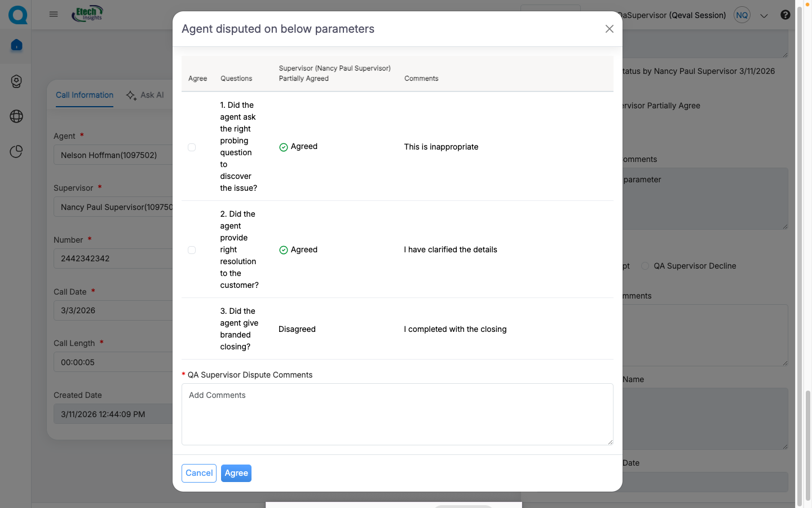Toggle the hamburger menu icon
Screen dimensions: 812x508
click(54, 14)
